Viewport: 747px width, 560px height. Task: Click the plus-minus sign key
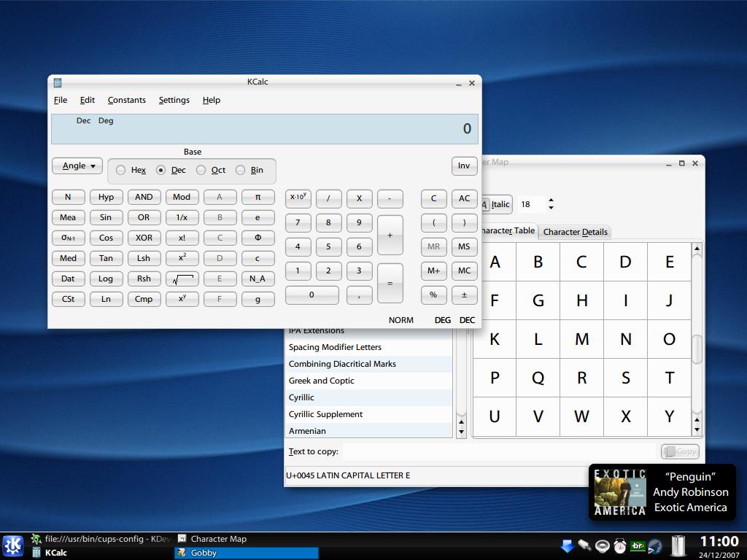(464, 295)
